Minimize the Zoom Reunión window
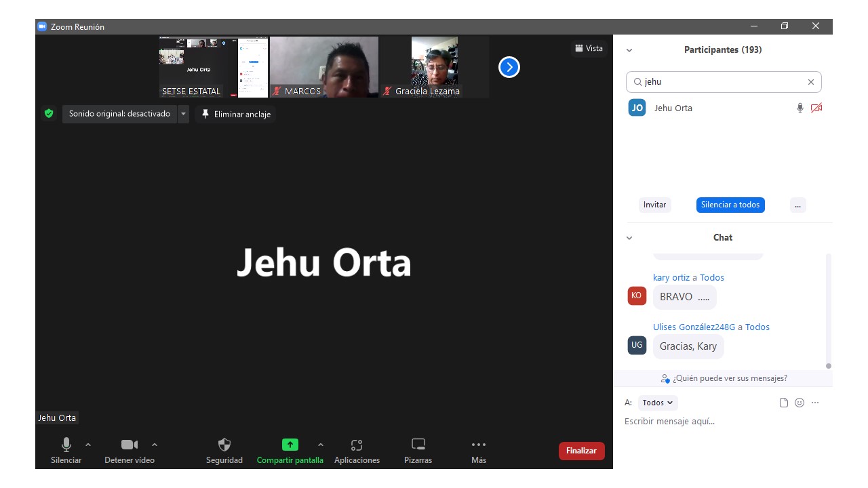 754,26
